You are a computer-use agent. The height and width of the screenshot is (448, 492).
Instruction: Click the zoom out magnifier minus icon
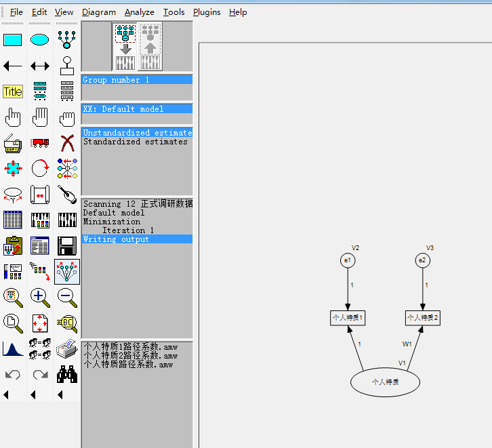pyautogui.click(x=67, y=298)
